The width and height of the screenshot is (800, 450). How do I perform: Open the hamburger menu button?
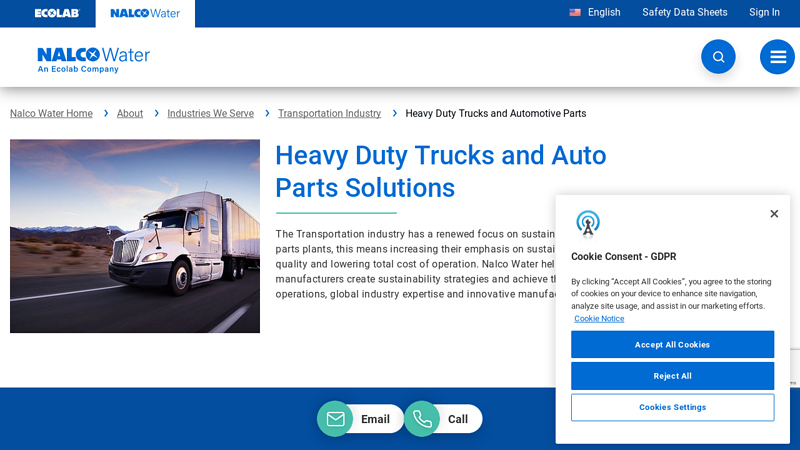click(777, 57)
